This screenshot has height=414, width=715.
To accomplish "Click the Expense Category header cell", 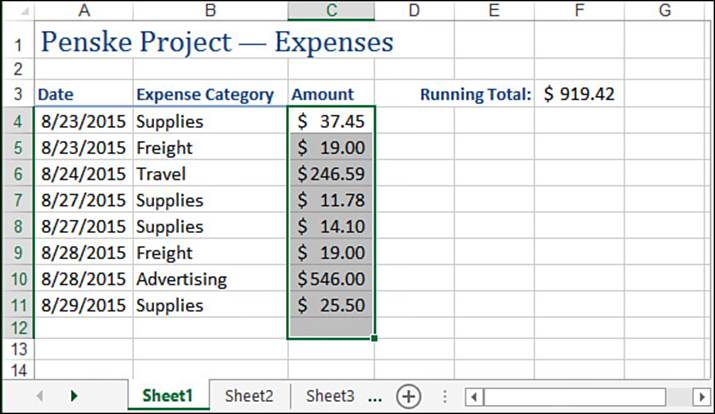I will 210,94.
